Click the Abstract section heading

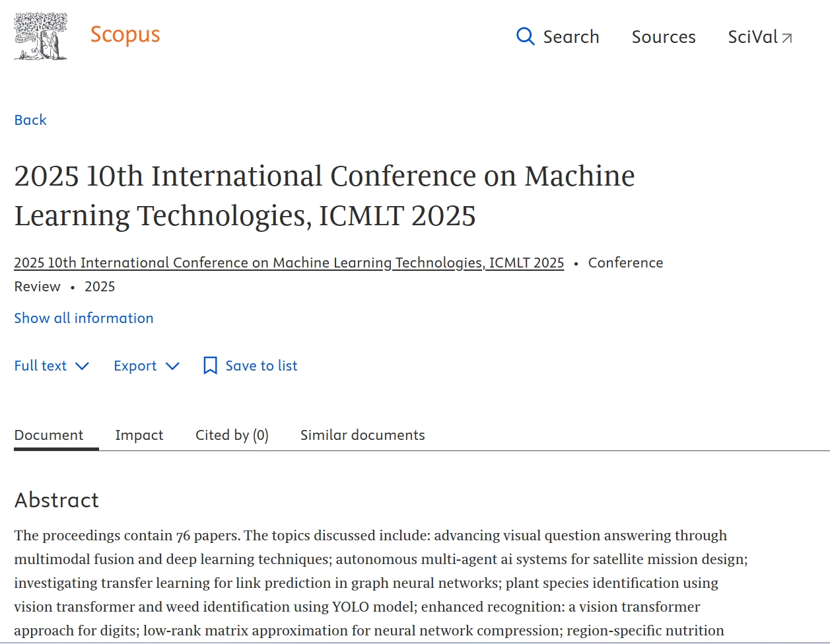(57, 500)
